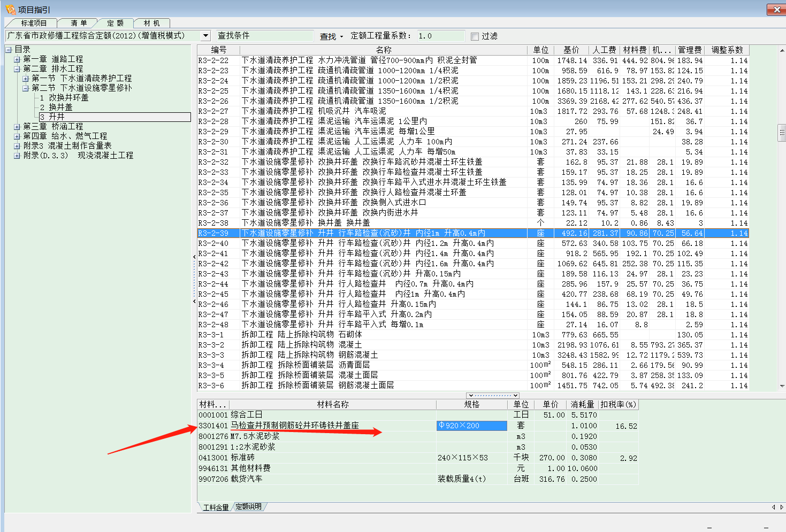Click the 名称 column header in quota table
Screen dimensions: 786x532
point(383,50)
